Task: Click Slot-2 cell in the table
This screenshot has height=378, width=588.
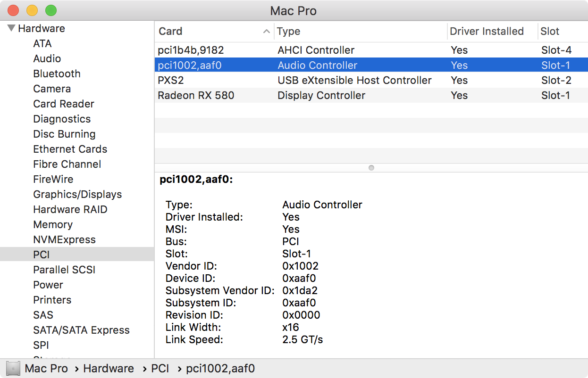Action: [556, 80]
